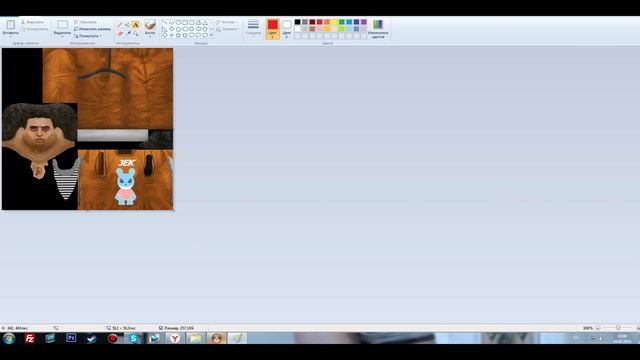Viewport: 640px width, 360px height.
Task: Click the Paint taskbar icon
Action: [x=237, y=338]
